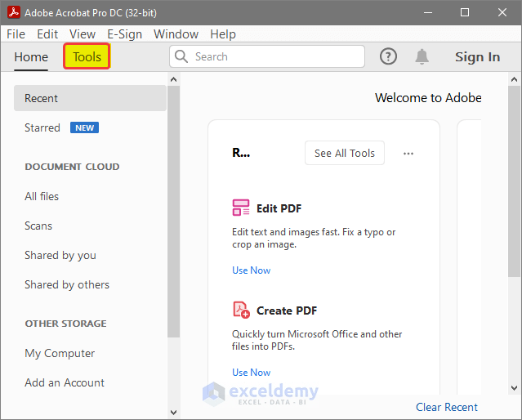
Task: Click the Create PDF tool icon
Action: click(241, 310)
